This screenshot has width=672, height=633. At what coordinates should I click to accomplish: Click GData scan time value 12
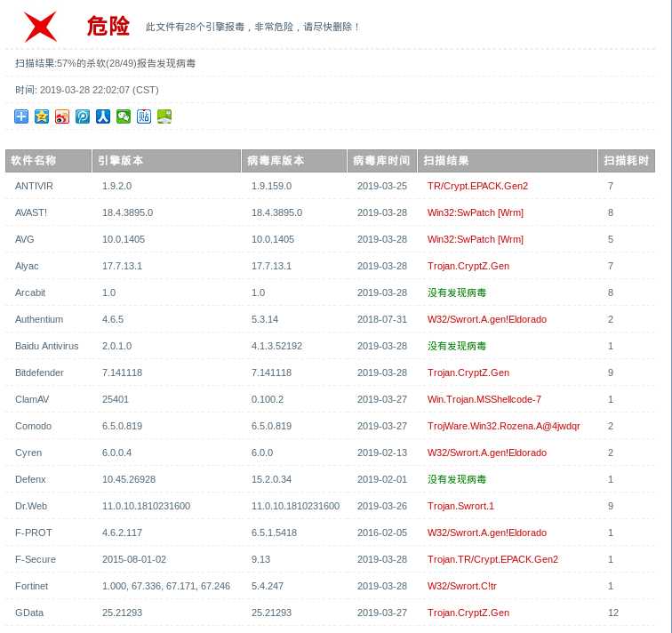point(613,613)
